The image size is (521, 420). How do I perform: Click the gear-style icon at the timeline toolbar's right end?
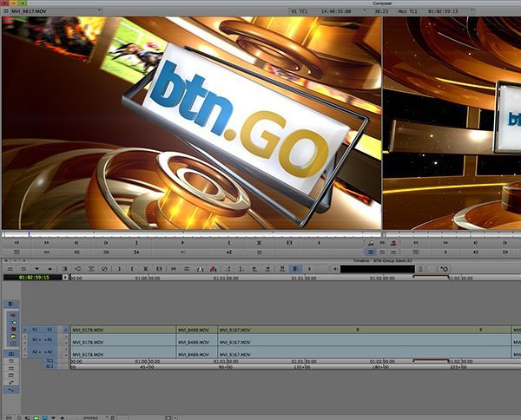pos(445,269)
